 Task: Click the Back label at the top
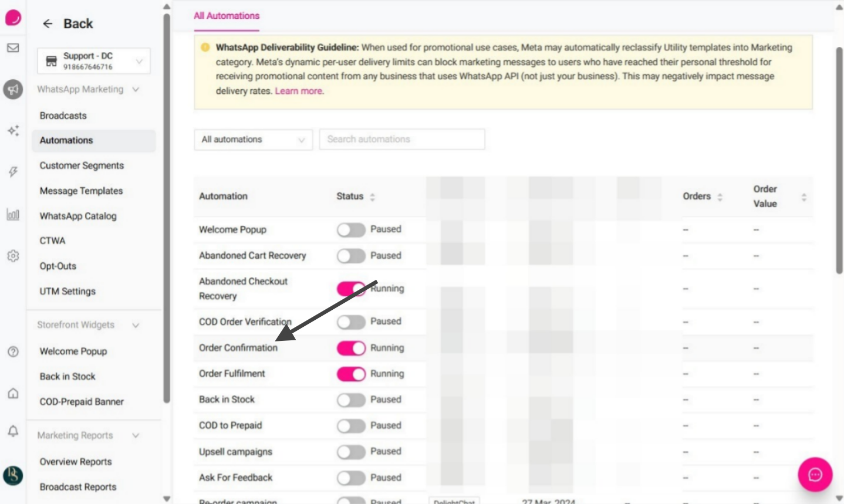point(78,23)
